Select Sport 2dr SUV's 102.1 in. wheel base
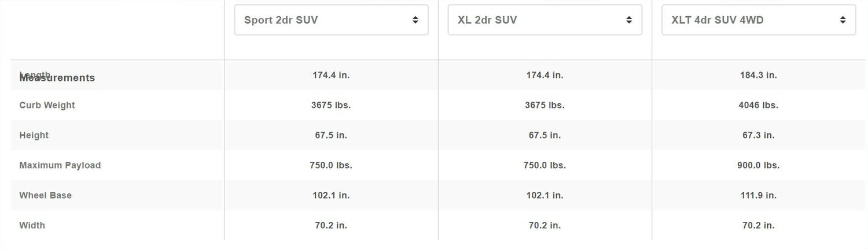The image size is (868, 249). pos(331,195)
